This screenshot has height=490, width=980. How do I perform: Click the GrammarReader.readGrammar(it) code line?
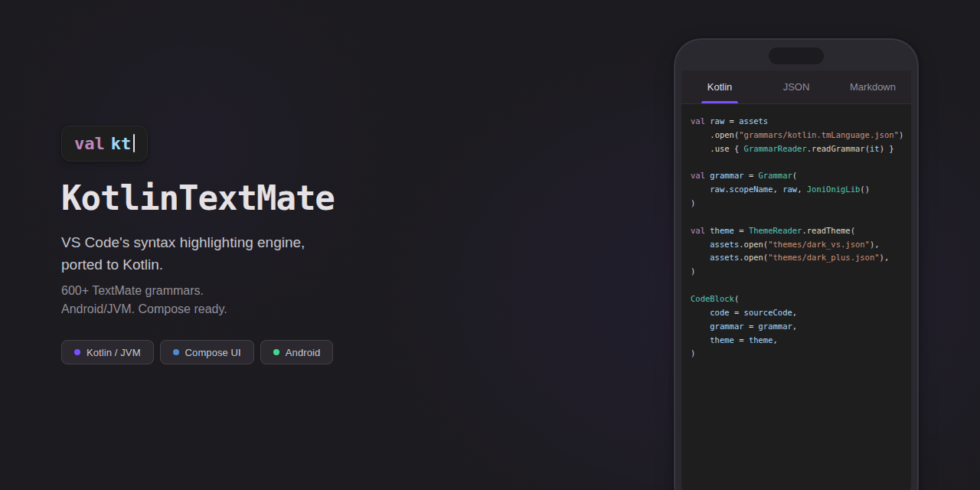802,149
